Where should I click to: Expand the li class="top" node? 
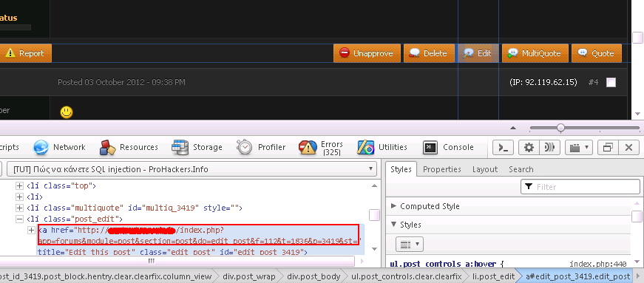coord(19,185)
